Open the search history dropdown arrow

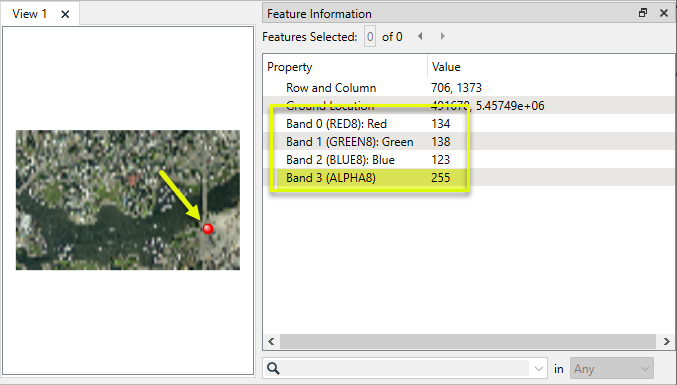point(538,369)
